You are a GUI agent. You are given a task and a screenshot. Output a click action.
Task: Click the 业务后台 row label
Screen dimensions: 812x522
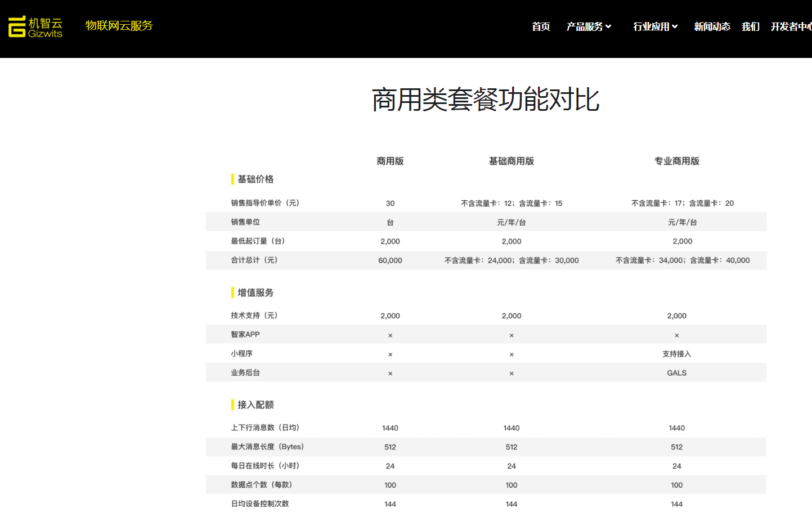click(245, 373)
